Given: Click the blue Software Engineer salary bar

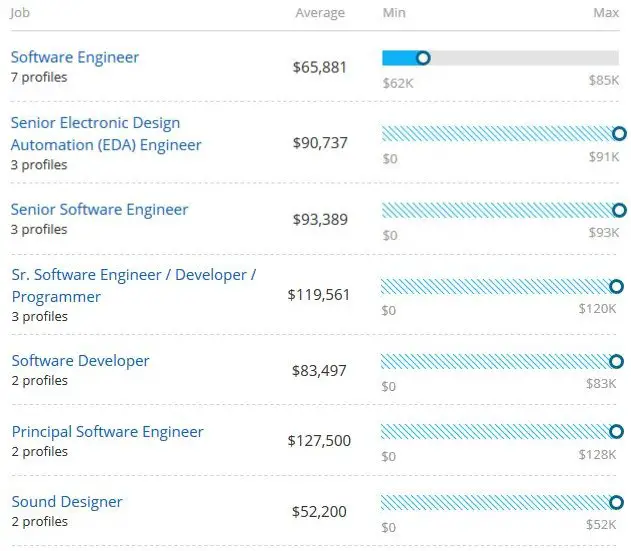Looking at the screenshot, I should tap(400, 58).
